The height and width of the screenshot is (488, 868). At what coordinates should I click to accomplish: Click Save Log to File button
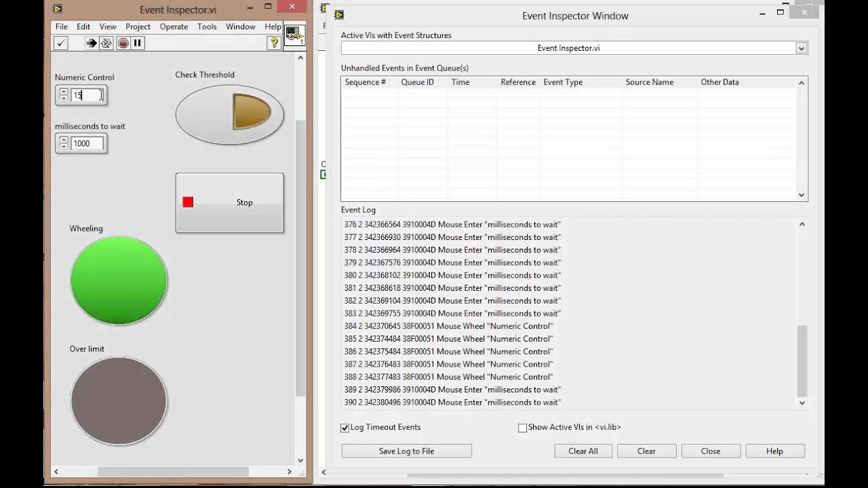(x=407, y=451)
